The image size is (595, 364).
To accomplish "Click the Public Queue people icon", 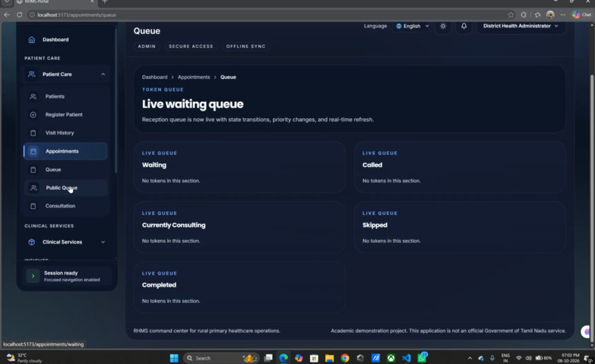I will (34, 188).
